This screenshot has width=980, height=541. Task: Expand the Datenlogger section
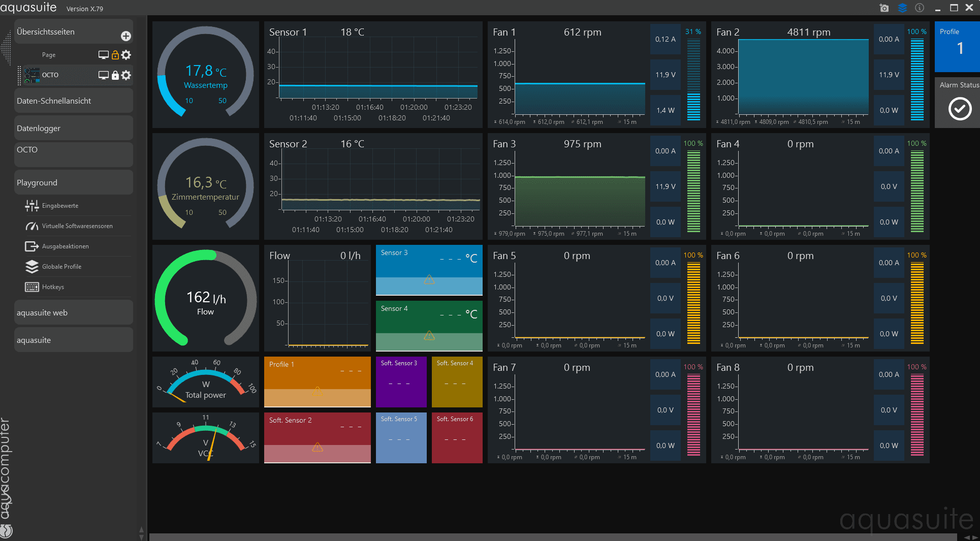point(74,128)
